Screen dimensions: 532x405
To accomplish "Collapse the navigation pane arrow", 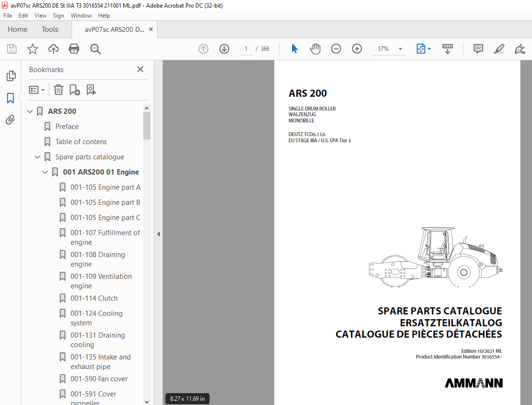I will point(158,234).
